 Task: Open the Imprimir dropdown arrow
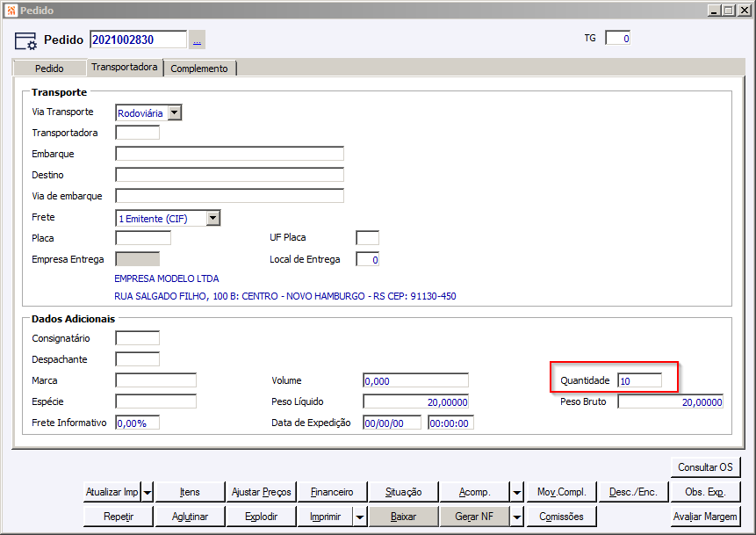(360, 517)
